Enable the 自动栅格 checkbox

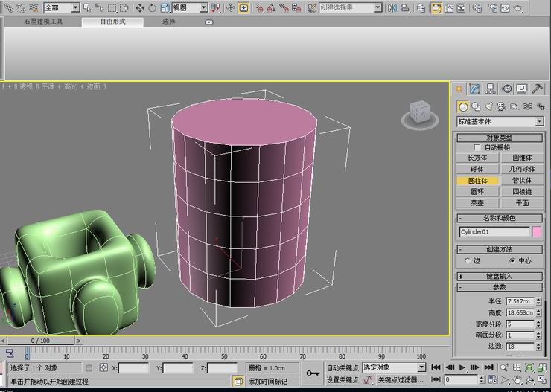[x=477, y=147]
